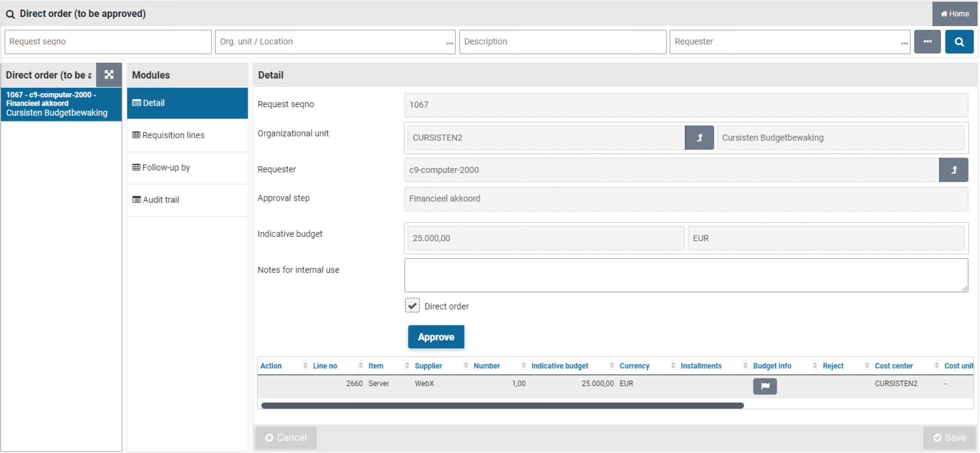Switch to the Follow-up by module
Image resolution: width=980 pixels, height=453 pixels.
click(x=166, y=168)
